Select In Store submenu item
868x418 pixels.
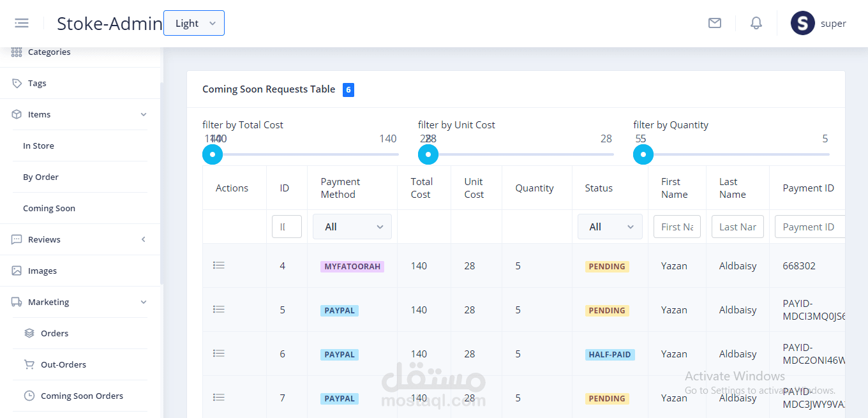pyautogui.click(x=38, y=146)
